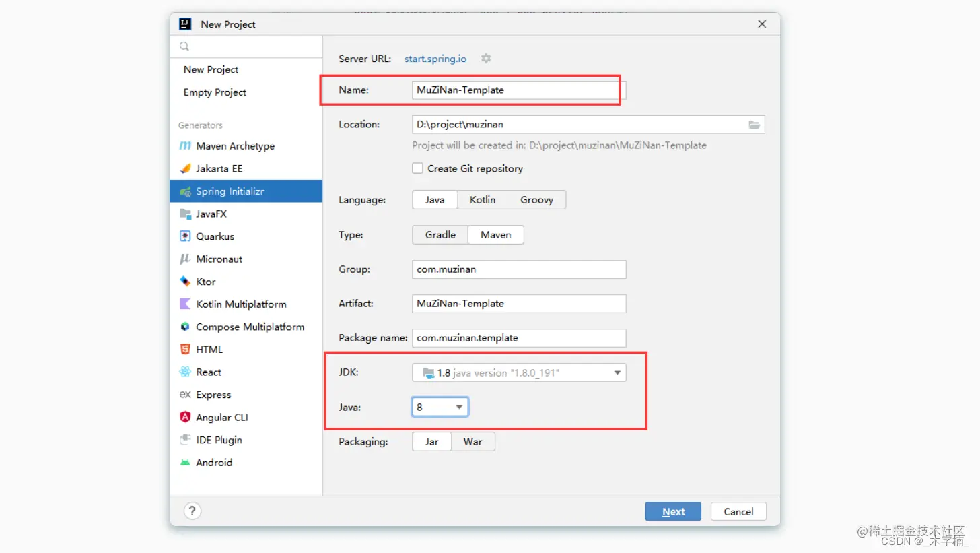The width and height of the screenshot is (980, 553).
Task: Select War packaging
Action: (x=473, y=442)
